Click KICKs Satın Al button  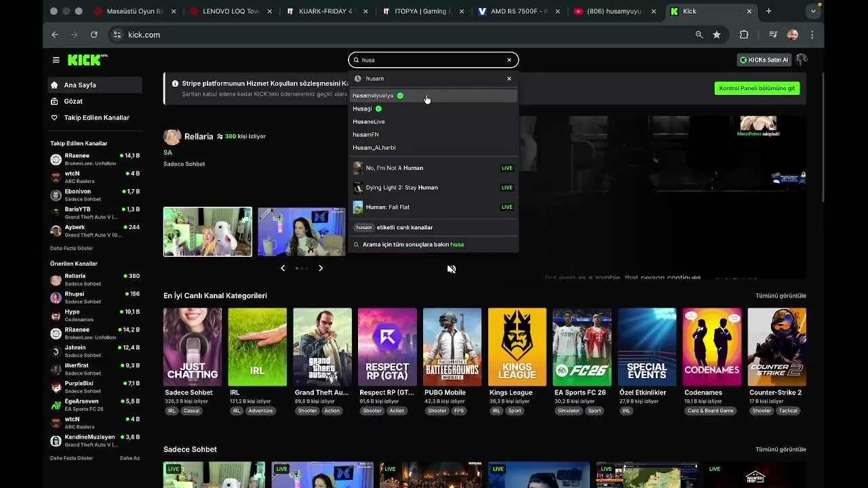tap(764, 60)
